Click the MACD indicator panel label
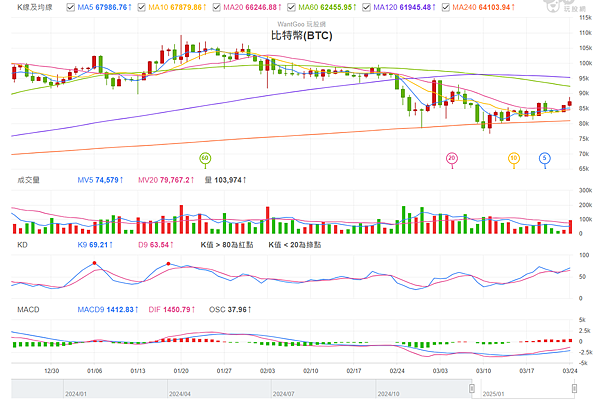Image resolution: width=600 pixels, height=401 pixels. click(28, 310)
